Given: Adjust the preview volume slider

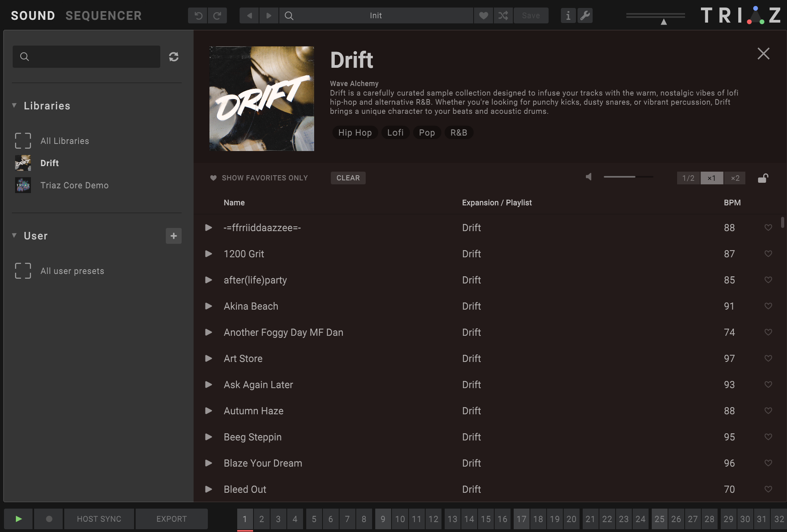Looking at the screenshot, I should click(628, 177).
